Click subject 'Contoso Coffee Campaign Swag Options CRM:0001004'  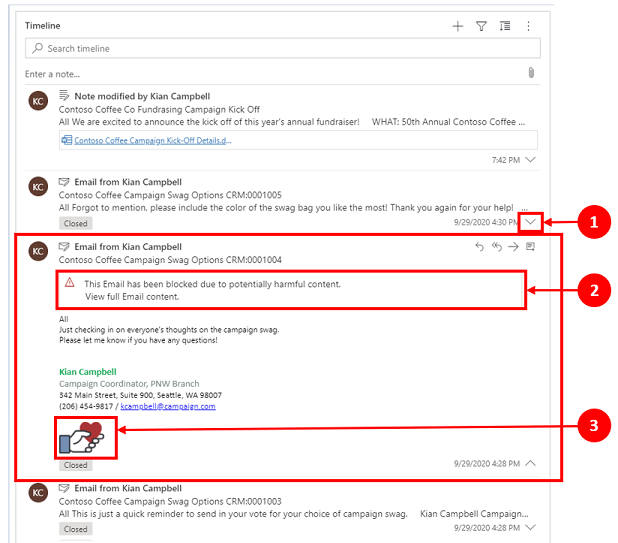(170, 260)
